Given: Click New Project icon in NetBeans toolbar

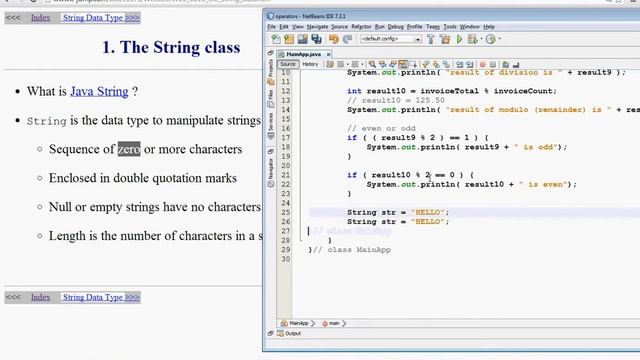Looking at the screenshot, I should [x=289, y=39].
